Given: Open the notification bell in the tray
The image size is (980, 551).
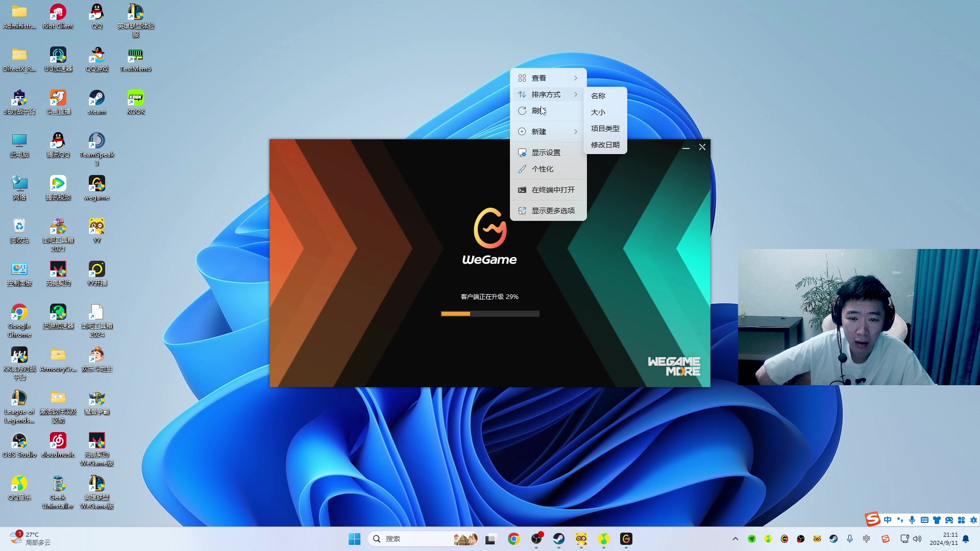Looking at the screenshot, I should click(966, 539).
